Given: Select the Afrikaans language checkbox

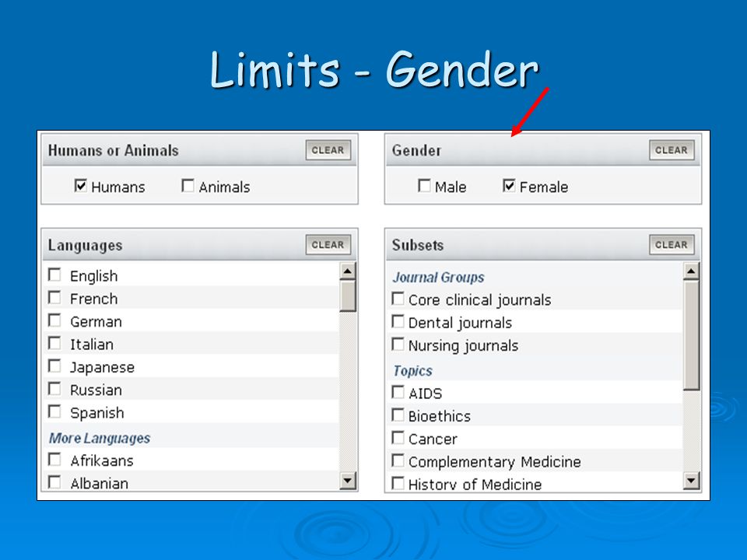Looking at the screenshot, I should [x=54, y=460].
